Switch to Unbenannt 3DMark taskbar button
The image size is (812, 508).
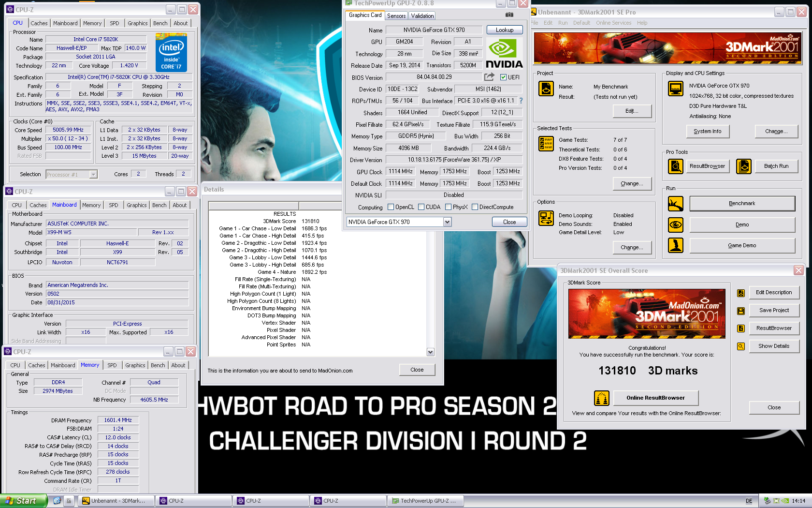point(117,501)
